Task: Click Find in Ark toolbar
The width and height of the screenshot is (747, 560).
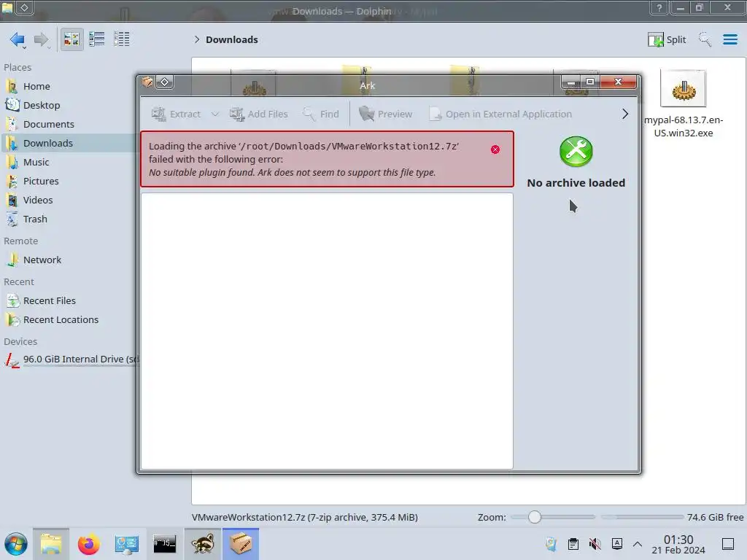Action: click(321, 114)
